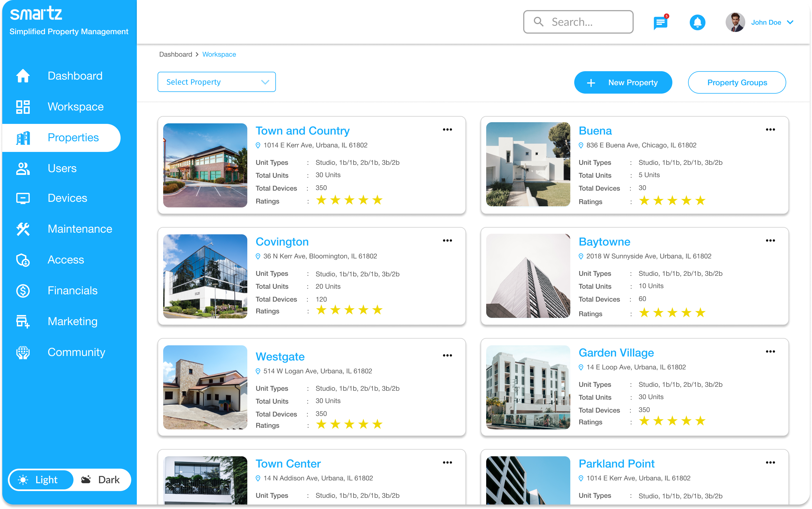The width and height of the screenshot is (812, 509).
Task: Open Baytowne property title
Action: click(x=604, y=242)
